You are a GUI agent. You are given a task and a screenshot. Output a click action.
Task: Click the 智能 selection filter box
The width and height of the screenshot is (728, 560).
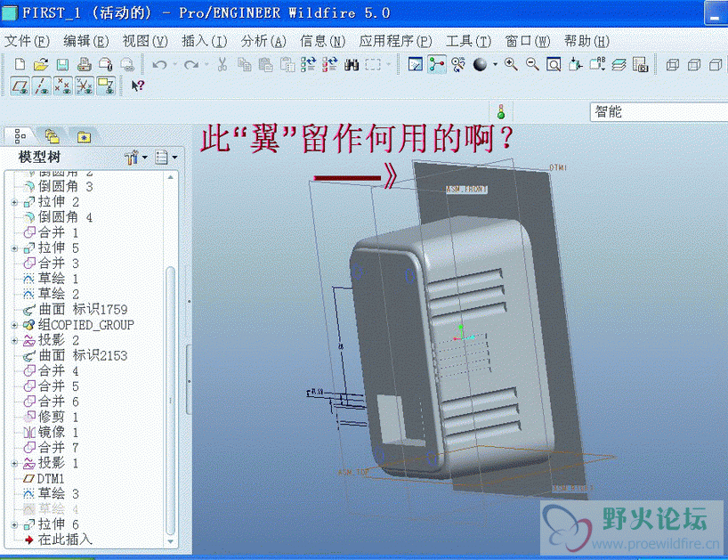659,112
